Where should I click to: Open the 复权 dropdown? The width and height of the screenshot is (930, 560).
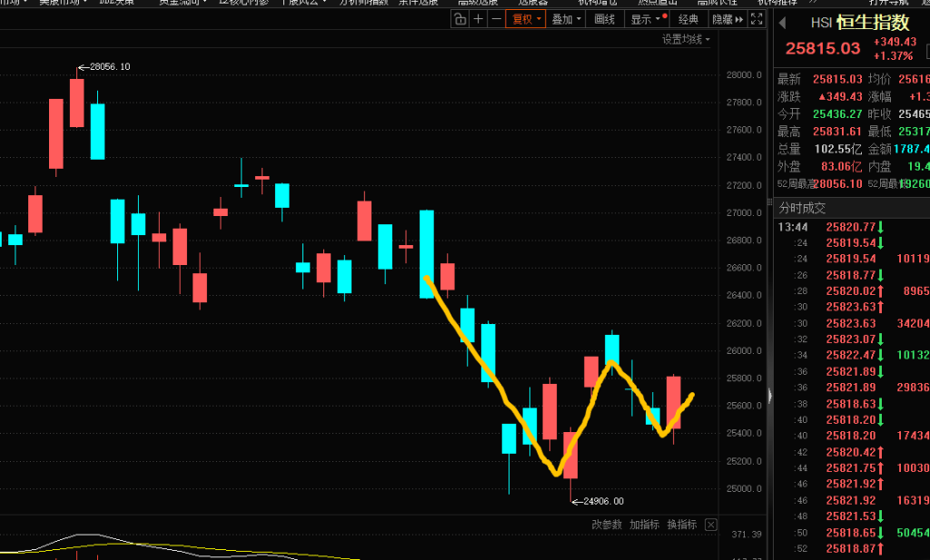coord(527,19)
